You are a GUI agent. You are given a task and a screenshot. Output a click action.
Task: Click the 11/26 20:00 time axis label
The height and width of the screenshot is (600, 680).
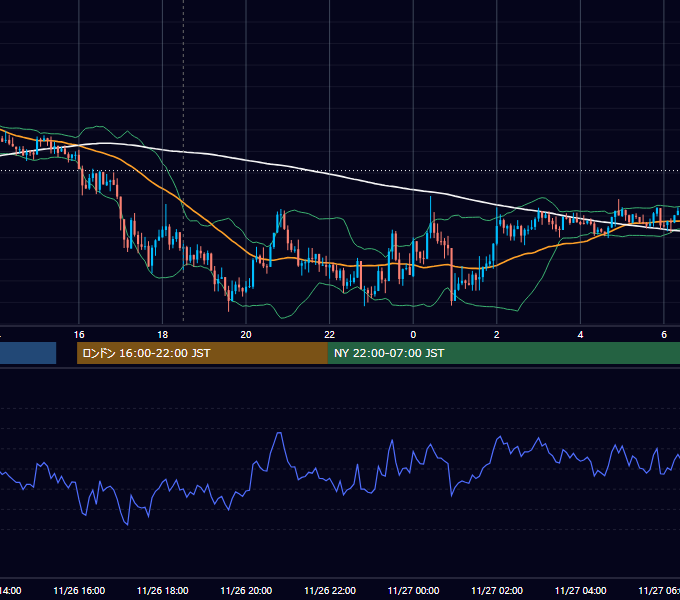(246, 590)
